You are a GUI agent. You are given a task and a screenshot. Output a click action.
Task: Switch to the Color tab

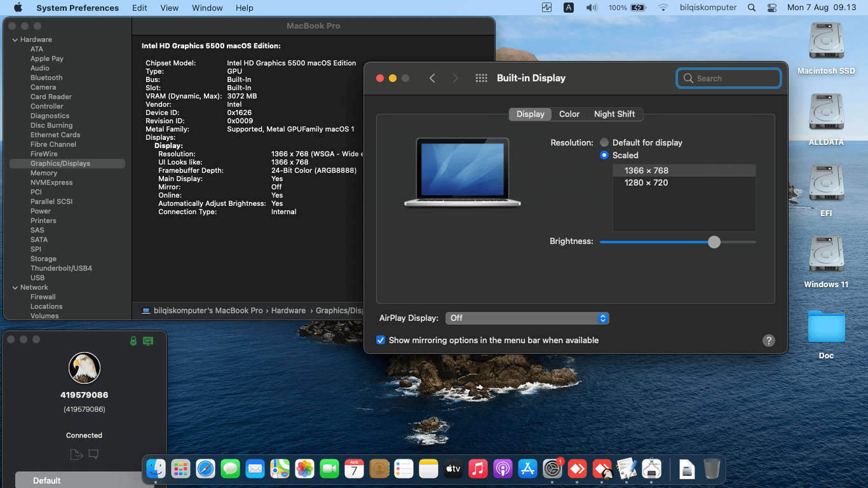coord(569,114)
